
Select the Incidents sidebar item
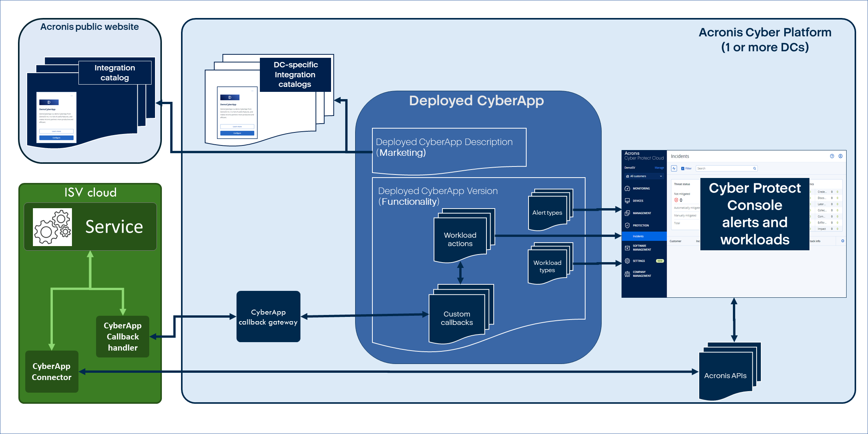coord(644,236)
